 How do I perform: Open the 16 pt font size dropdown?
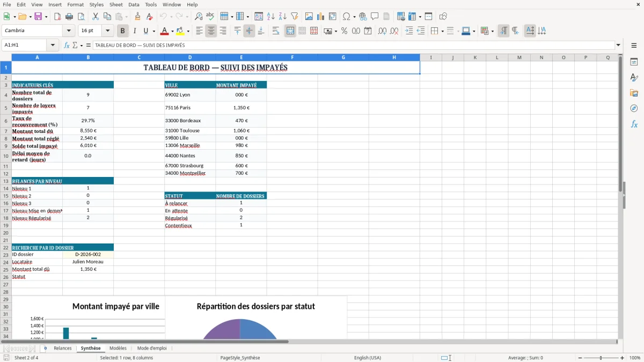[x=108, y=31]
